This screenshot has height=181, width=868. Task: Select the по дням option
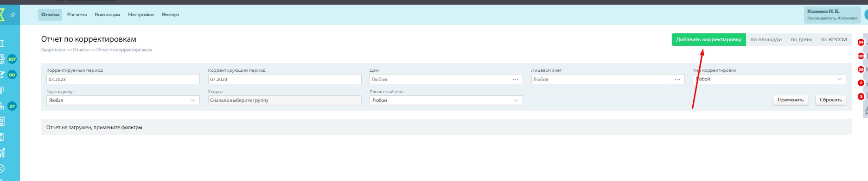(801, 40)
